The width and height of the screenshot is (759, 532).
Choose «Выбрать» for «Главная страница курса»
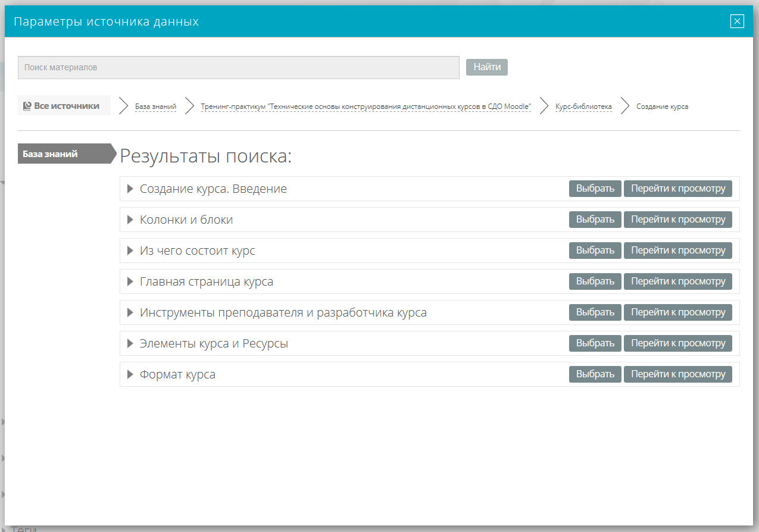click(595, 281)
